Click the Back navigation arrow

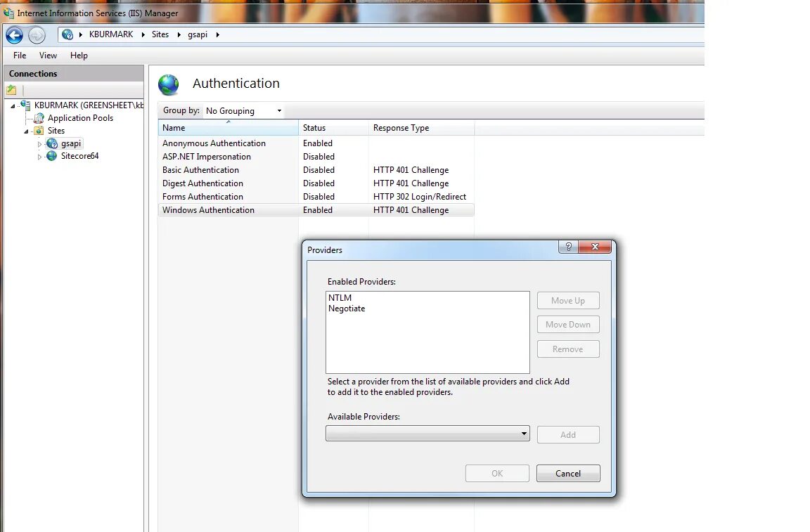(15, 35)
